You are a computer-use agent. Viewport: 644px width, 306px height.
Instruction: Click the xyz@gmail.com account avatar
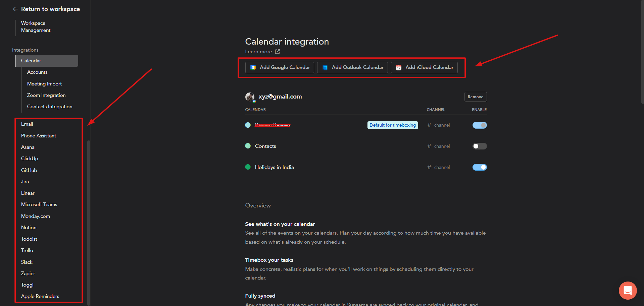tap(250, 97)
